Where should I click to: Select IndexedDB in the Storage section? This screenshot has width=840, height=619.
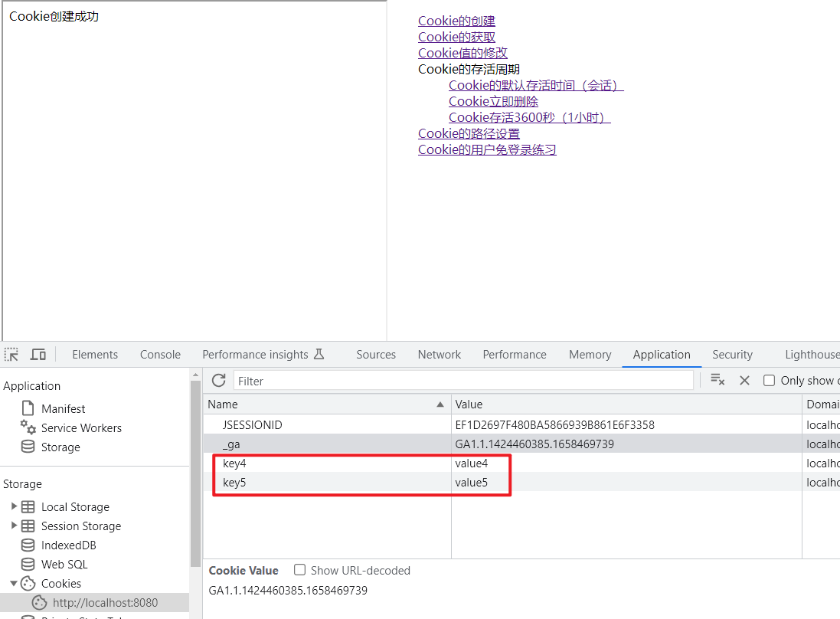(x=68, y=545)
